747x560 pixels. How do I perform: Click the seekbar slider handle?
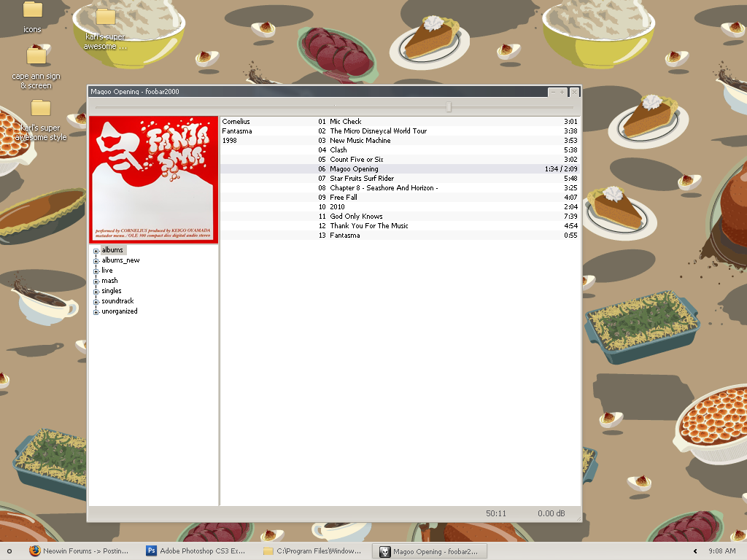pos(449,106)
